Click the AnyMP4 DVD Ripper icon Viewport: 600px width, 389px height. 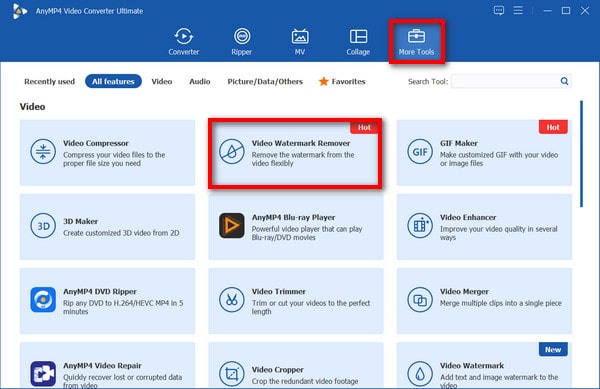(43, 299)
